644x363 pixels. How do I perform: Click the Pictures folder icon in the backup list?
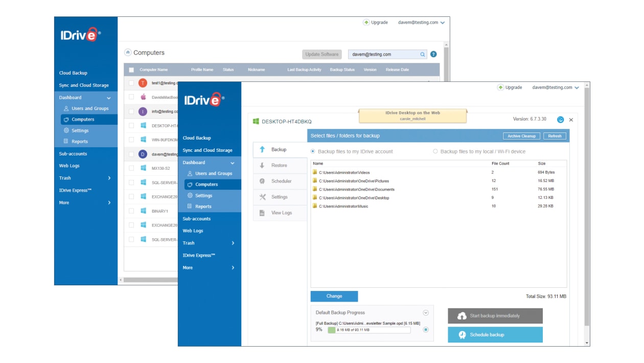(x=315, y=180)
